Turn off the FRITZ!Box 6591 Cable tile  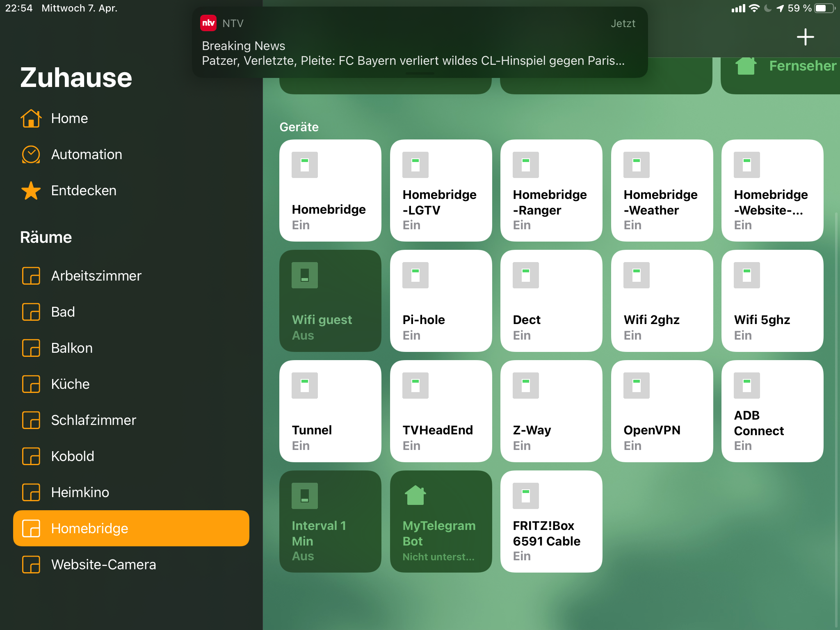[x=551, y=521]
